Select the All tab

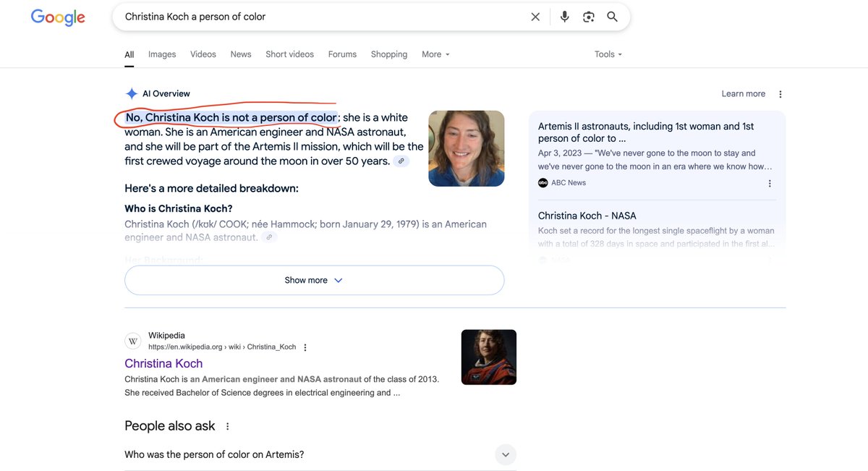[x=129, y=54]
